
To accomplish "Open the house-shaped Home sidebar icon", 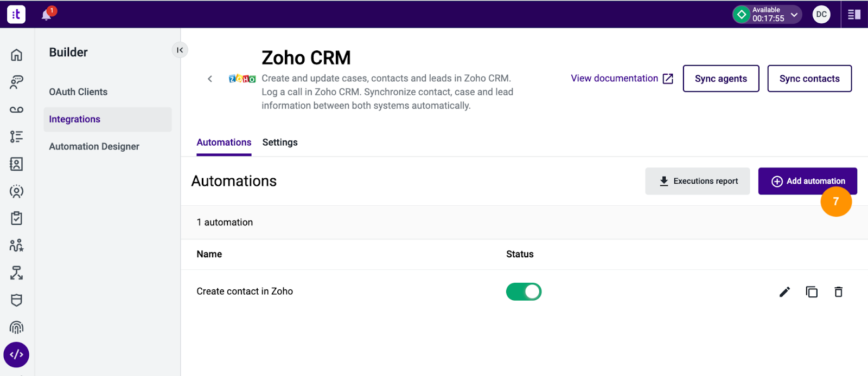I will (x=17, y=55).
